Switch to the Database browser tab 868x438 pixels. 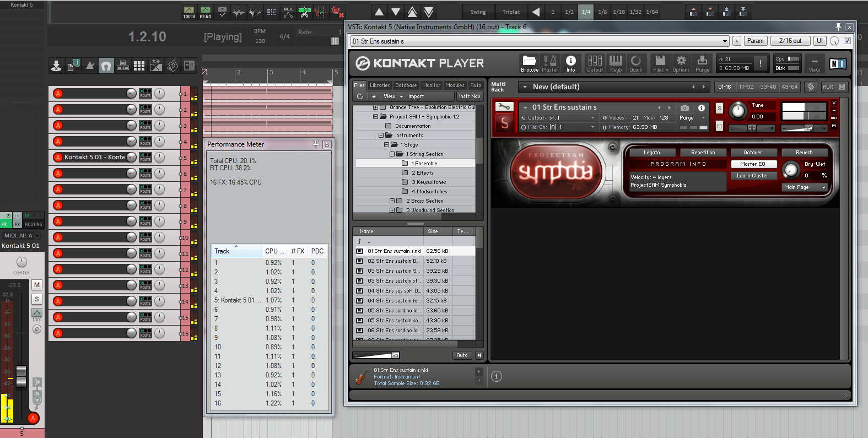[x=406, y=85]
